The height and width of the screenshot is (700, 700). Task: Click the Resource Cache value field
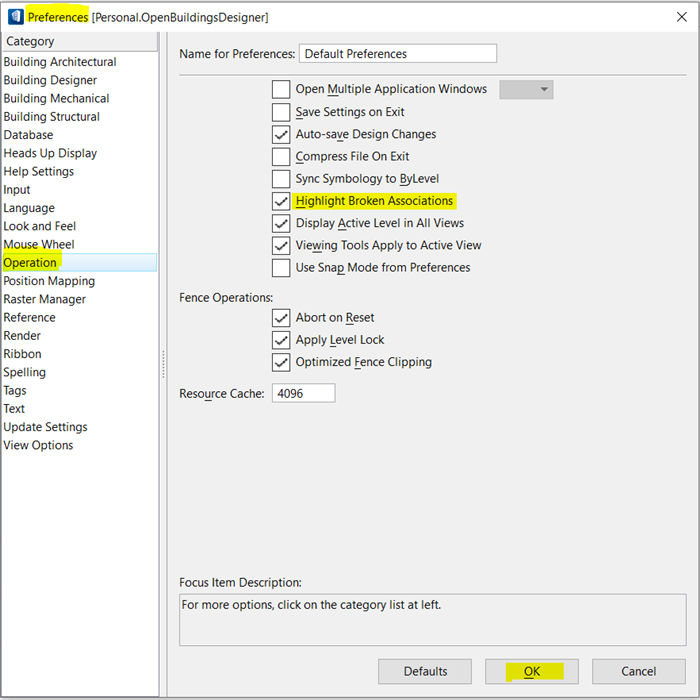click(x=304, y=393)
